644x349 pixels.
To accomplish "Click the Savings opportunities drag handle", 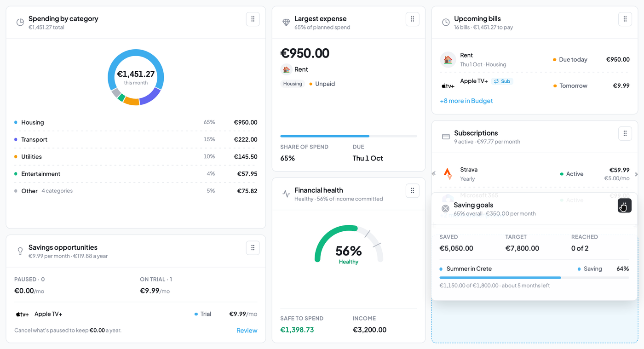I will [253, 248].
